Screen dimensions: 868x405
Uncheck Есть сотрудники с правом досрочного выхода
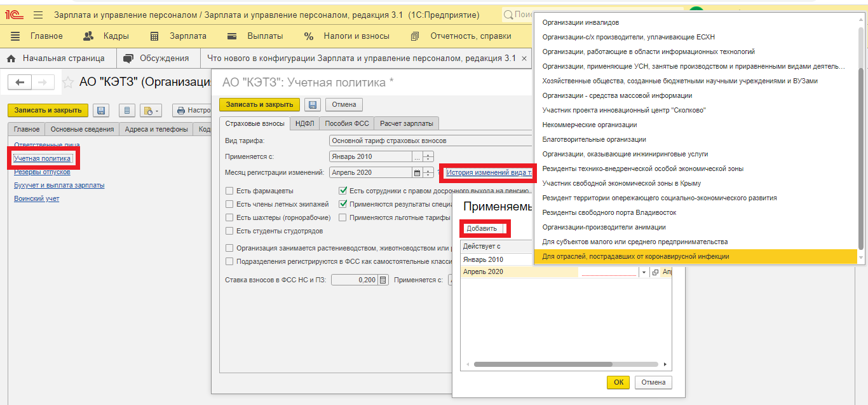click(343, 191)
